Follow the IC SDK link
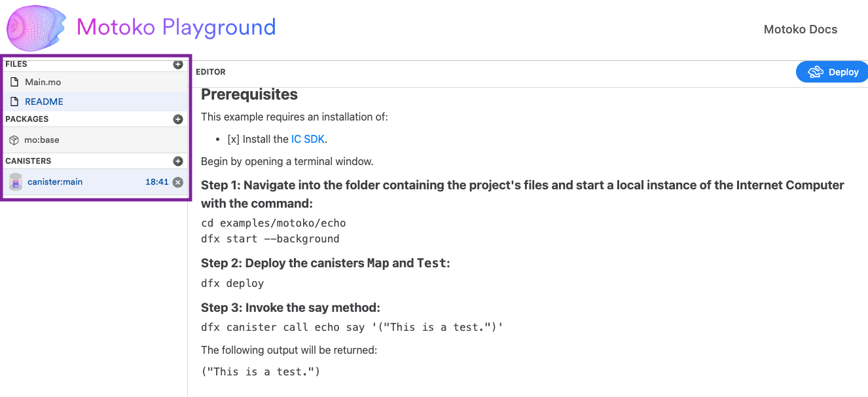The image size is (868, 397). [x=308, y=139]
